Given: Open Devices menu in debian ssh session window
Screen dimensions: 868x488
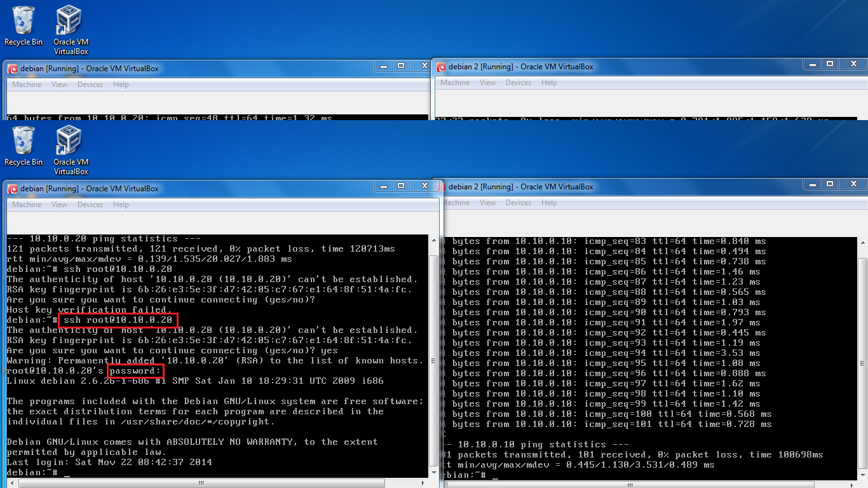Looking at the screenshot, I should (90, 205).
